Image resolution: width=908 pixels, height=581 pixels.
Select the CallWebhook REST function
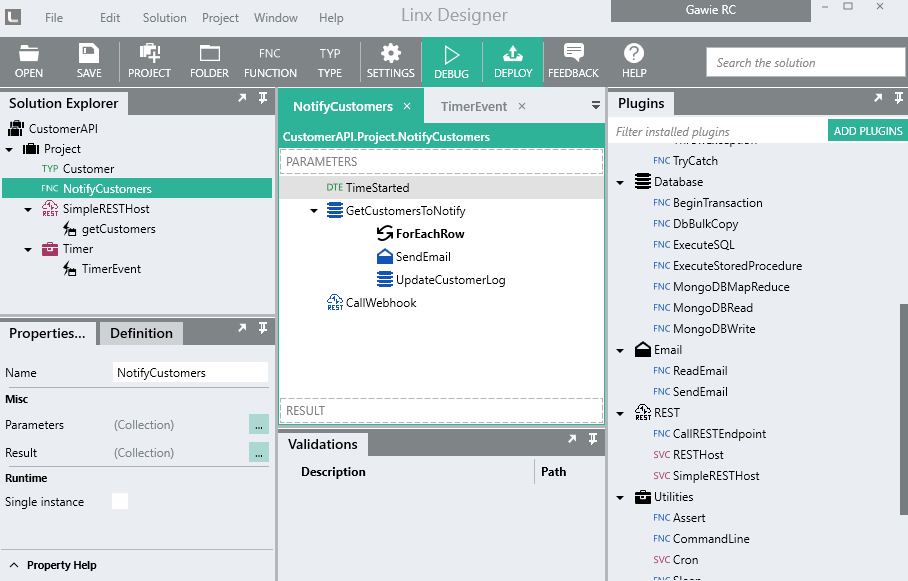(372, 303)
